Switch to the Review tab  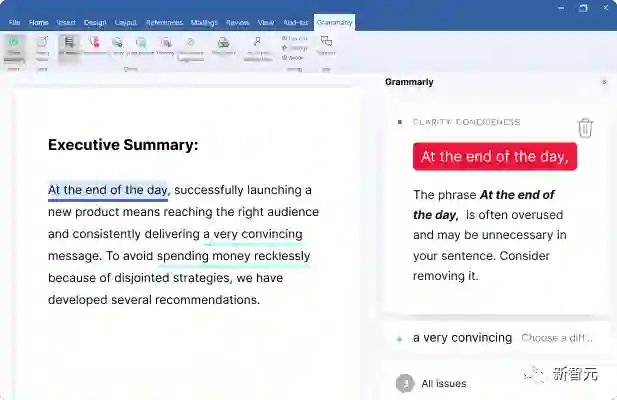[238, 23]
